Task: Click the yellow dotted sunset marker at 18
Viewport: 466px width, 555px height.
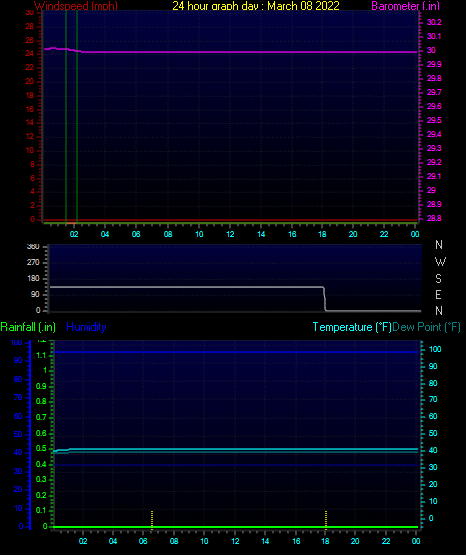Action: click(x=326, y=520)
